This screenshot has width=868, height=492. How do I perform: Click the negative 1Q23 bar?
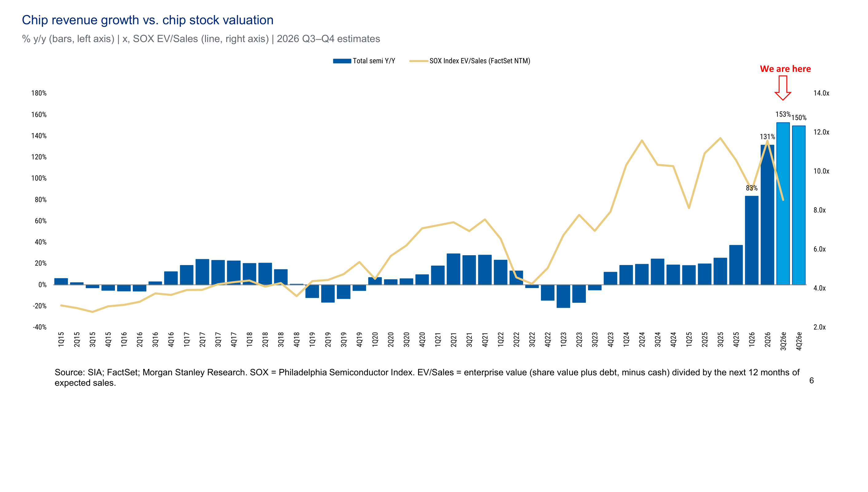[x=563, y=296]
